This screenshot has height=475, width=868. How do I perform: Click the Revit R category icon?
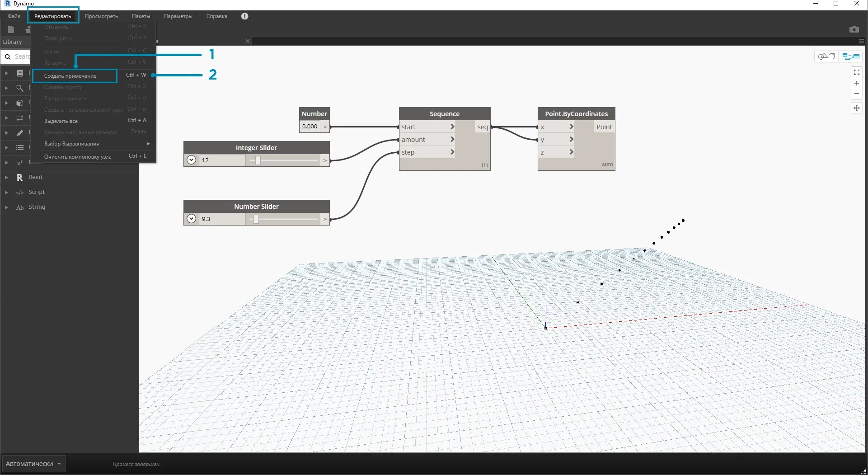click(20, 178)
